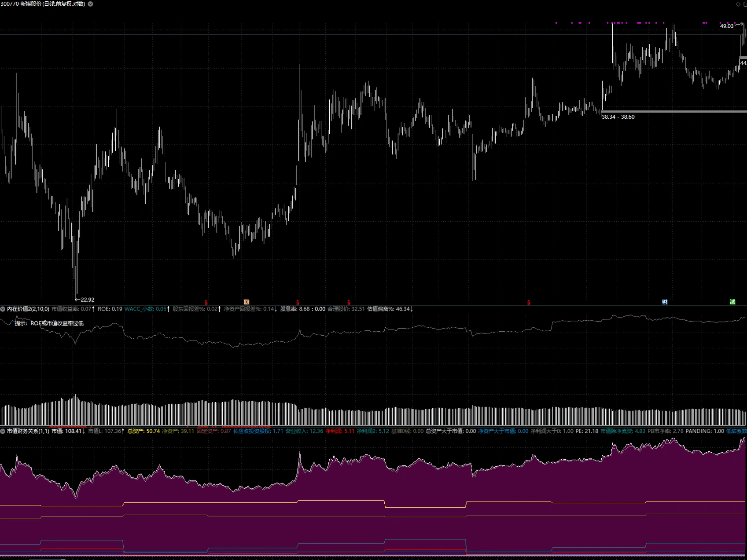Click the yellow 总资产: 50.74 readout

coord(144,431)
